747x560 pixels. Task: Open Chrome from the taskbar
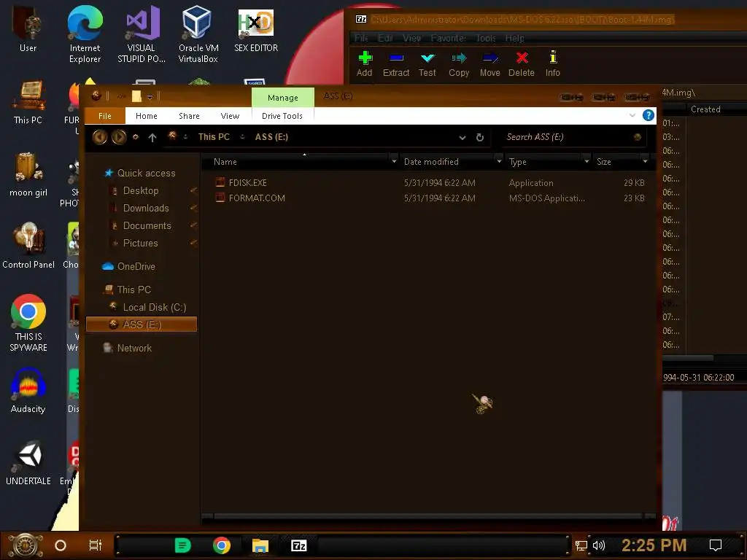tap(222, 545)
